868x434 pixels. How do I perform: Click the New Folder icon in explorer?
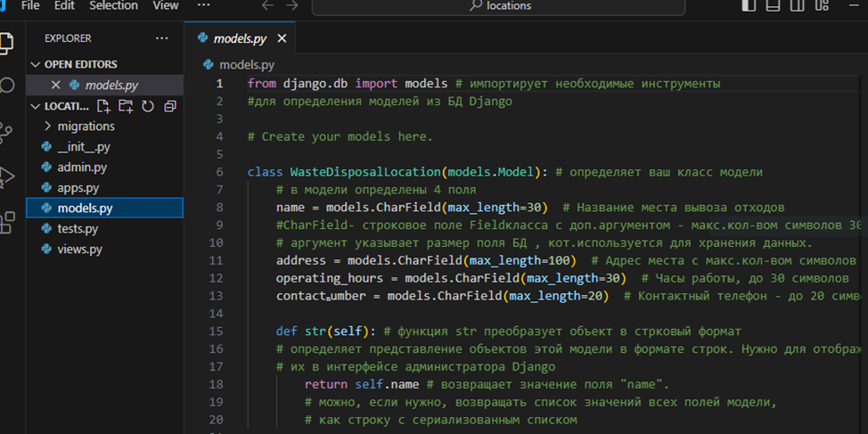point(127,106)
